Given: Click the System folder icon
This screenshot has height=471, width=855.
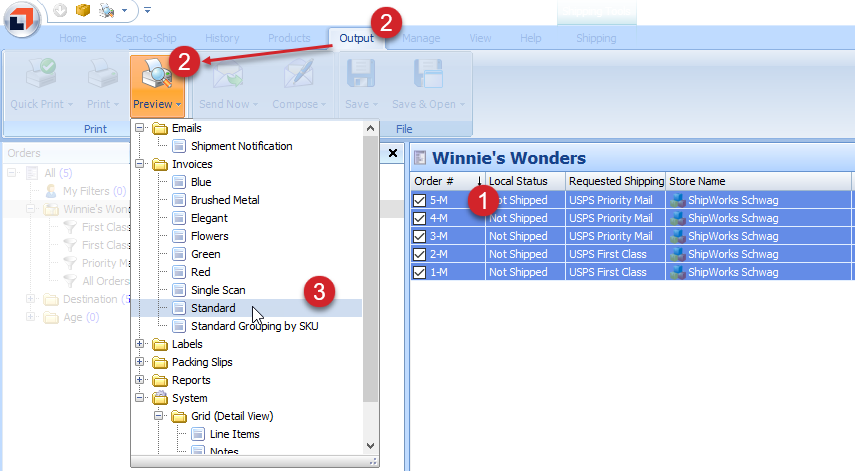Looking at the screenshot, I should click(x=160, y=398).
